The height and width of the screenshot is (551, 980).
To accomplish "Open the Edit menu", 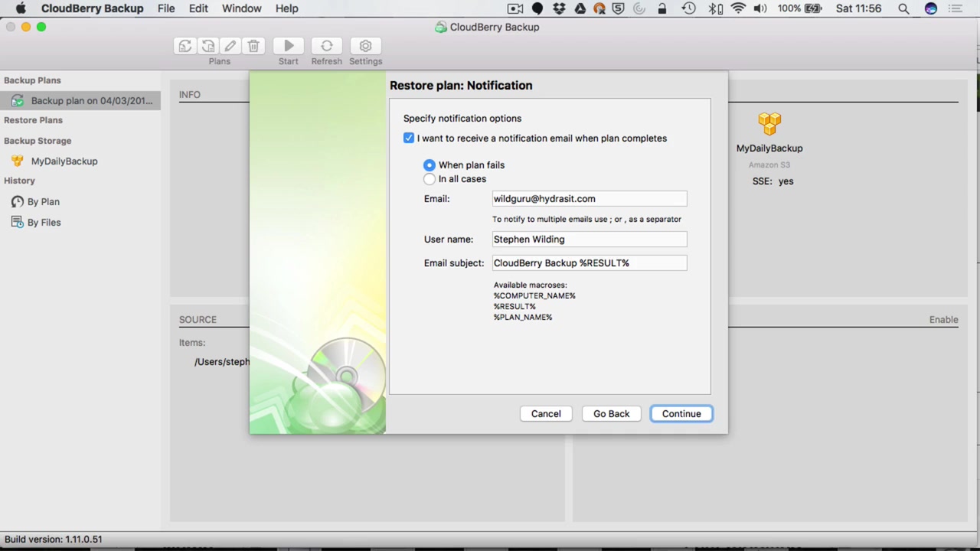I will tap(198, 8).
